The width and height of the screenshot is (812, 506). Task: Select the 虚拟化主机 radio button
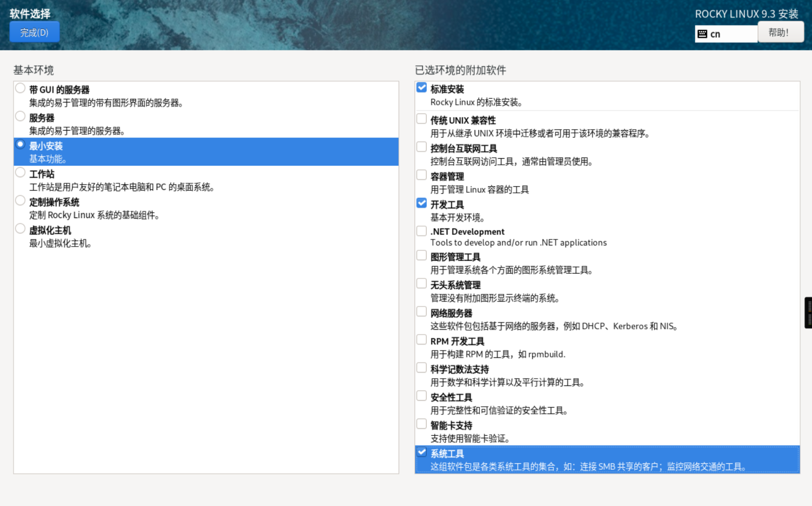[20, 229]
